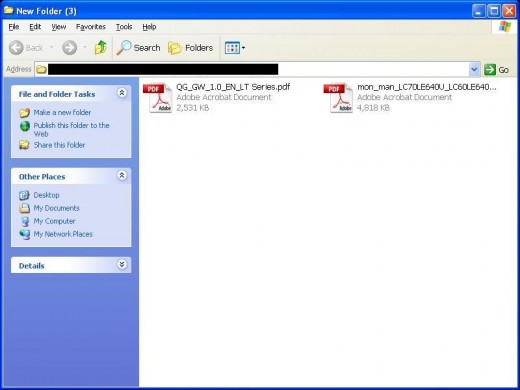Expand the Address bar dropdown
This screenshot has width=520, height=390.
474,70
